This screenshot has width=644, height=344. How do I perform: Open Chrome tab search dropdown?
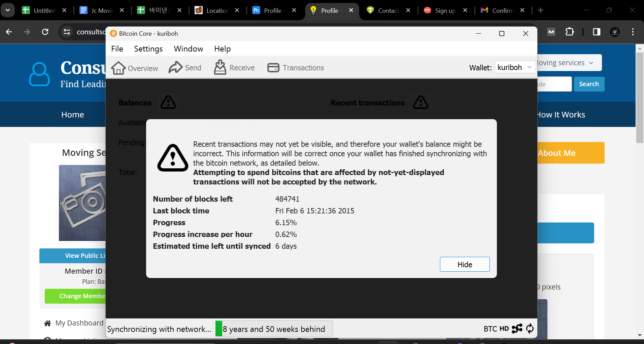(8, 10)
